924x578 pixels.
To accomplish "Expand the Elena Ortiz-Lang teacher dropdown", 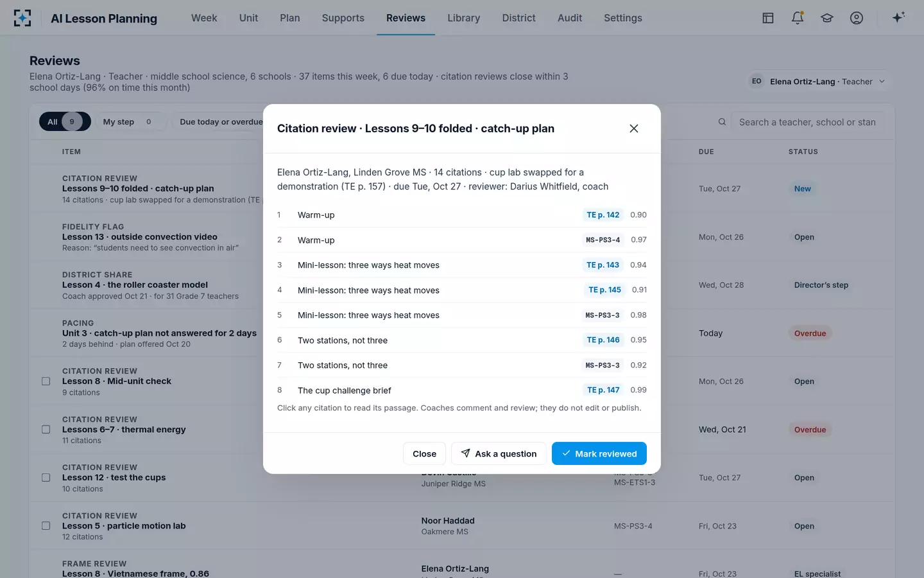I will click(818, 82).
